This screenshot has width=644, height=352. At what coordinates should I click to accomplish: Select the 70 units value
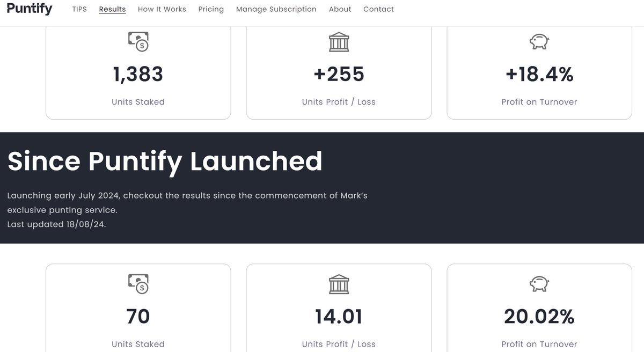click(x=138, y=317)
